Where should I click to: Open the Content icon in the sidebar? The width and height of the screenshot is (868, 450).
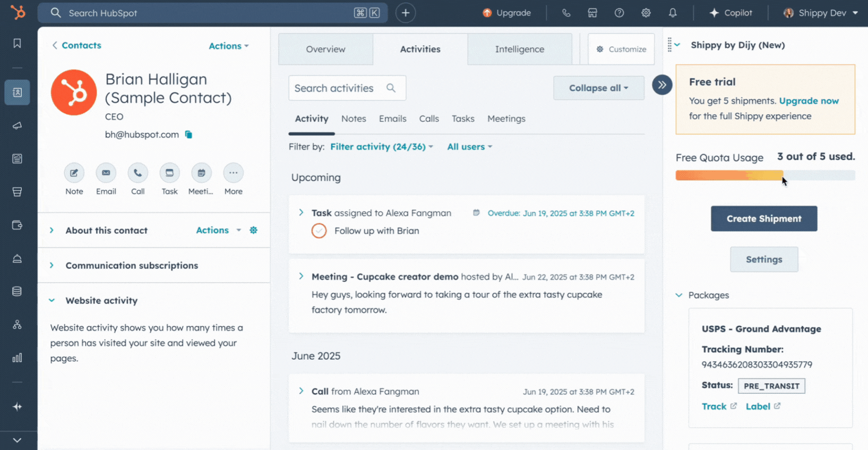click(17, 159)
